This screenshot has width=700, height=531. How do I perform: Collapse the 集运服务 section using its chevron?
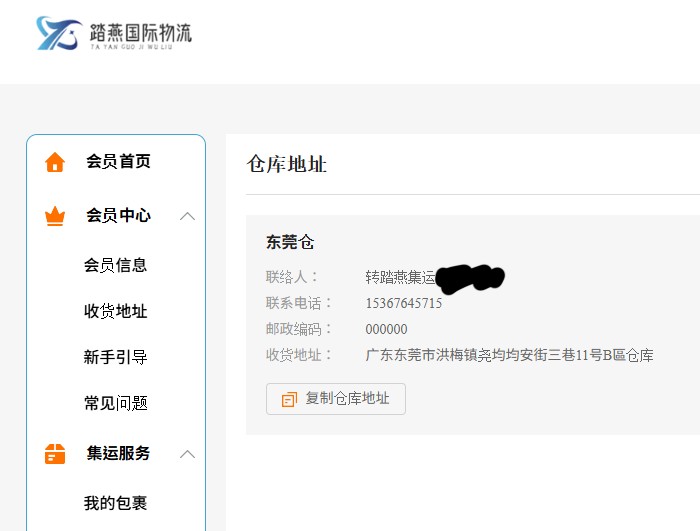pyautogui.click(x=187, y=454)
